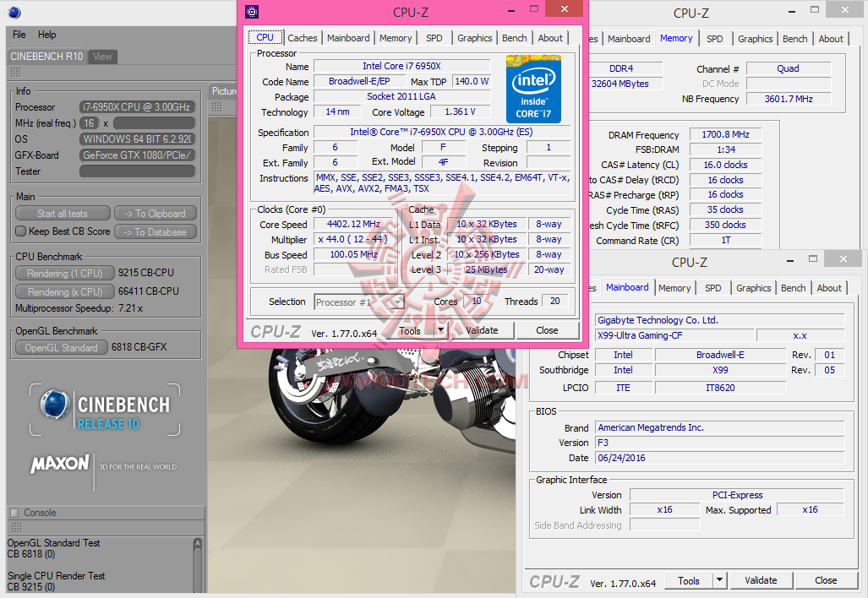Select the CPU tab in front CPU-Z window

(x=265, y=37)
